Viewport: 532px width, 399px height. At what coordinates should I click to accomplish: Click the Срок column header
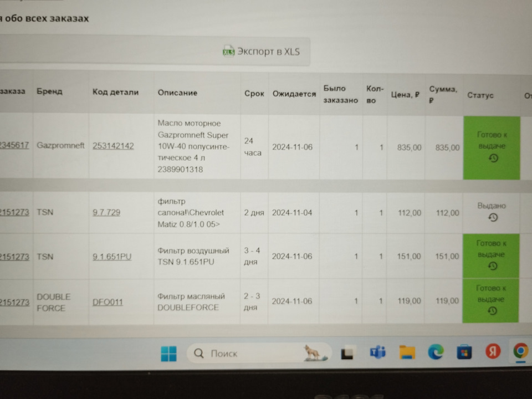click(x=254, y=94)
